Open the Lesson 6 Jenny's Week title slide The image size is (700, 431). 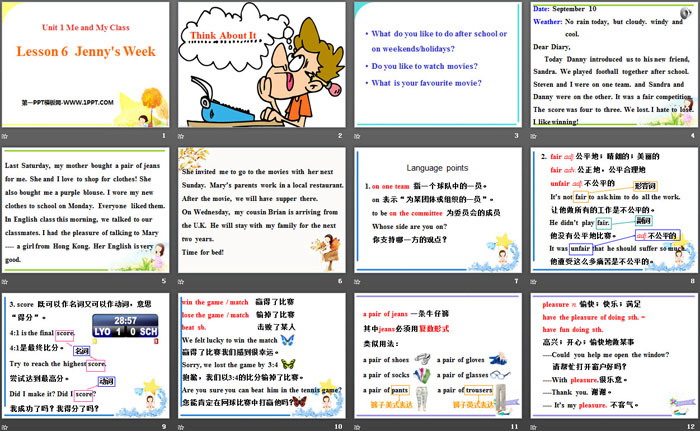click(87, 70)
